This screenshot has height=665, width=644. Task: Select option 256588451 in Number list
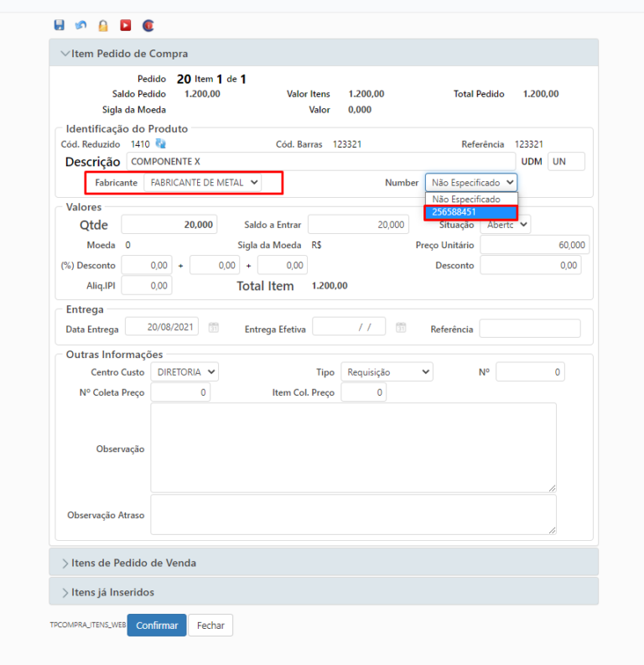(x=470, y=212)
